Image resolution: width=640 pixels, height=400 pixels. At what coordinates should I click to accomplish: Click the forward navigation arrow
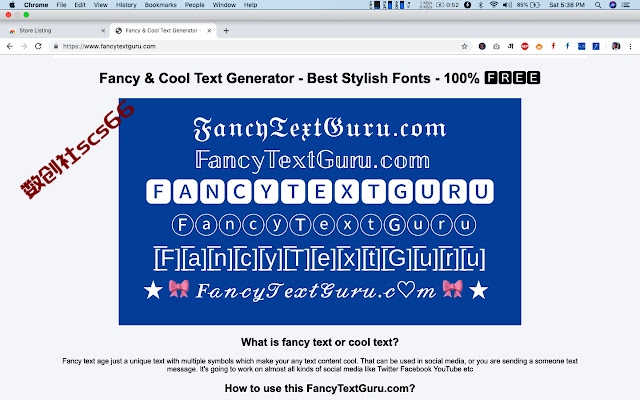point(24,46)
